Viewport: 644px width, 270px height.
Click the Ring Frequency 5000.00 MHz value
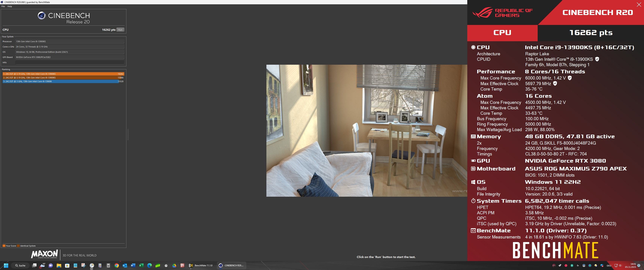[x=538, y=124]
